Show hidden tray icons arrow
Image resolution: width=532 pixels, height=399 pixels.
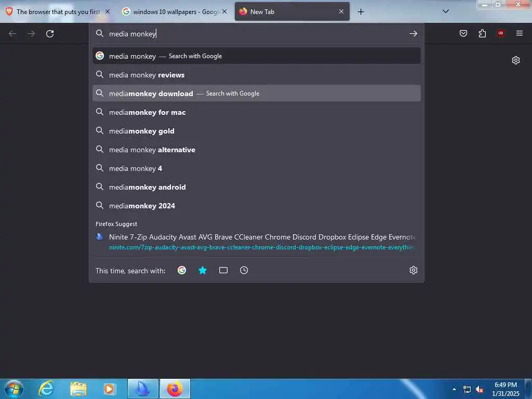pos(454,389)
